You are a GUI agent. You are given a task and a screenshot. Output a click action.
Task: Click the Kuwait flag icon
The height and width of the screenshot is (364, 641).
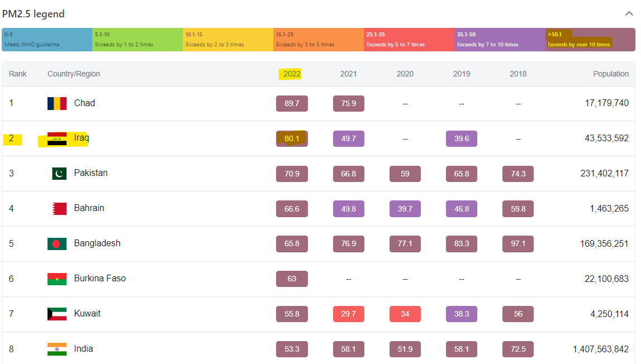(57, 314)
